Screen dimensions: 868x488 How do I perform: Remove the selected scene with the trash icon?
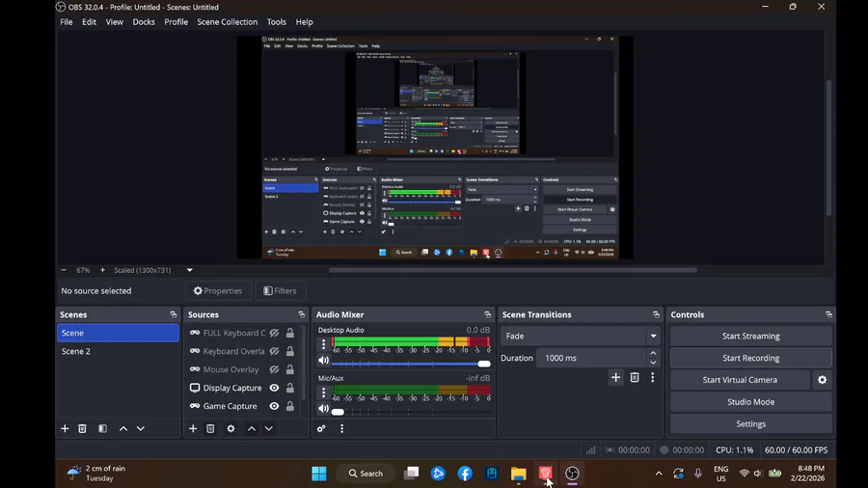(x=83, y=429)
